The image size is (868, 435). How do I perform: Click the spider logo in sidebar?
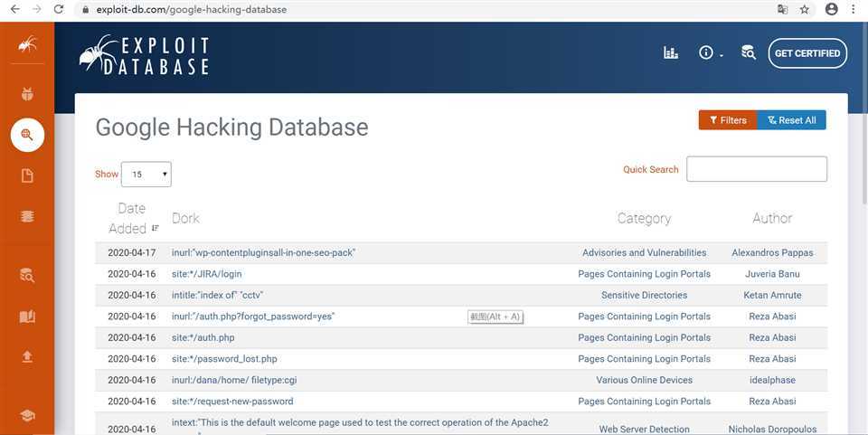click(x=27, y=43)
